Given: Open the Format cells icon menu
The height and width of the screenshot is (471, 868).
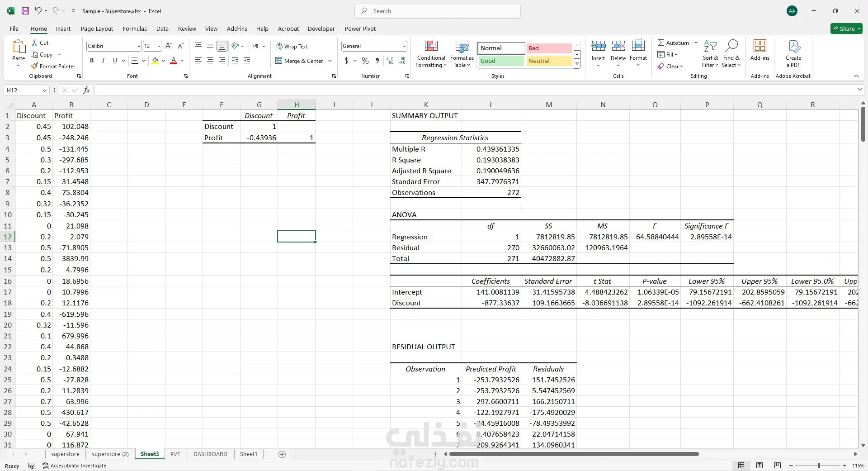Looking at the screenshot, I should pos(638,45).
